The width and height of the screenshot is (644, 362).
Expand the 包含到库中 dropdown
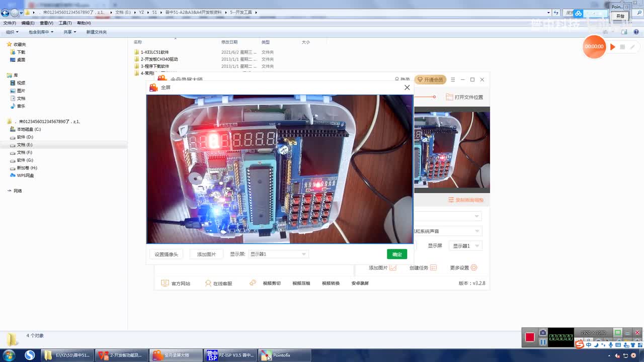(41, 32)
